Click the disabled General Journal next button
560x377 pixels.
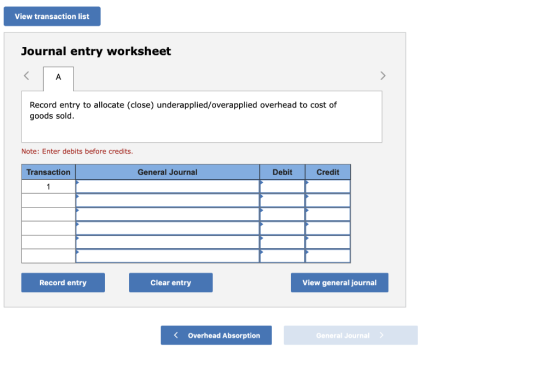(x=351, y=335)
